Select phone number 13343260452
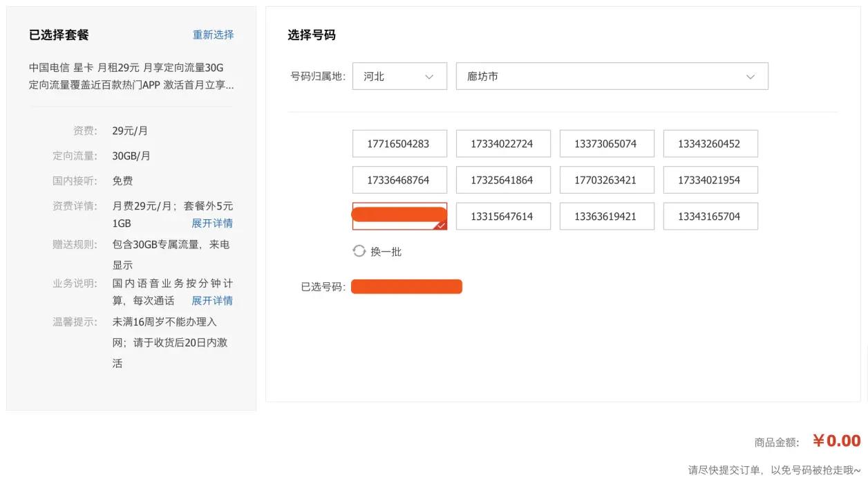 (x=710, y=143)
